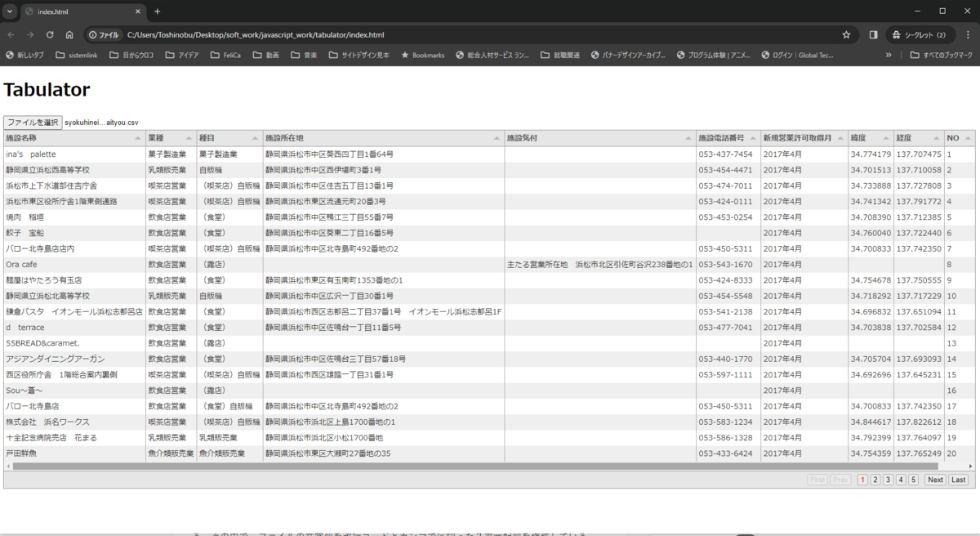The image size is (980, 536).
Task: Open the browser side panel icon
Action: coord(872,34)
